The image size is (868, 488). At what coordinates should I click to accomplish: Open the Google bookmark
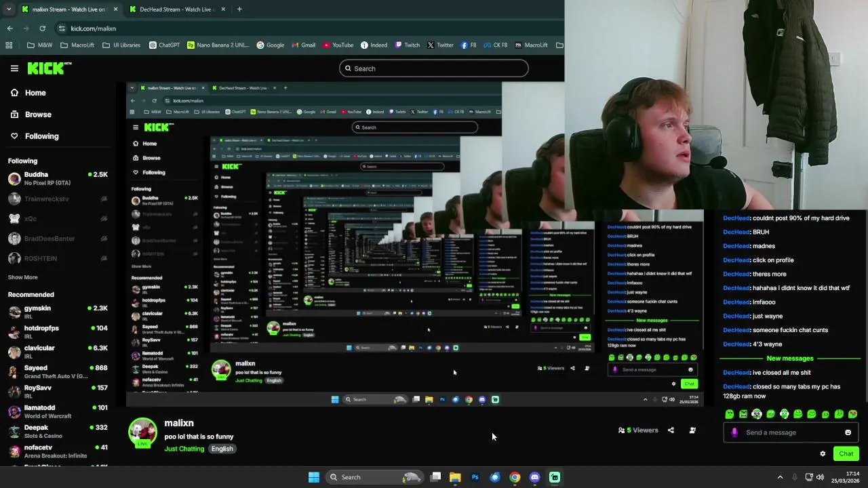(x=270, y=45)
